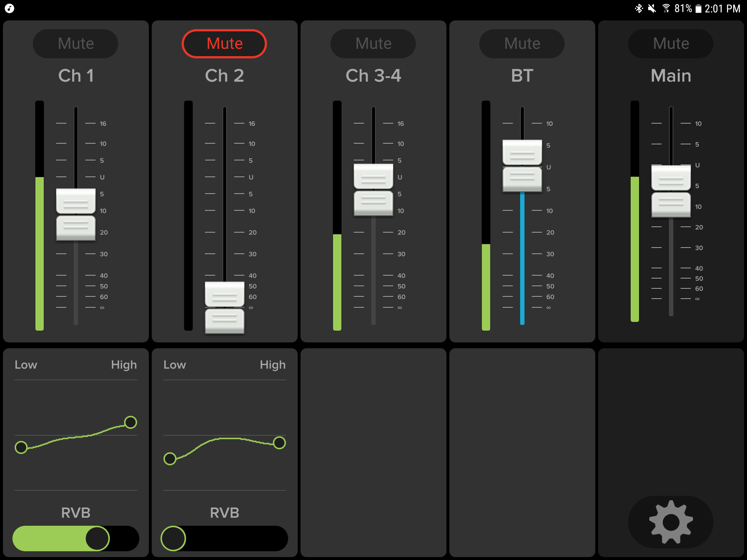Click the 81% battery percentage

pyautogui.click(x=683, y=8)
